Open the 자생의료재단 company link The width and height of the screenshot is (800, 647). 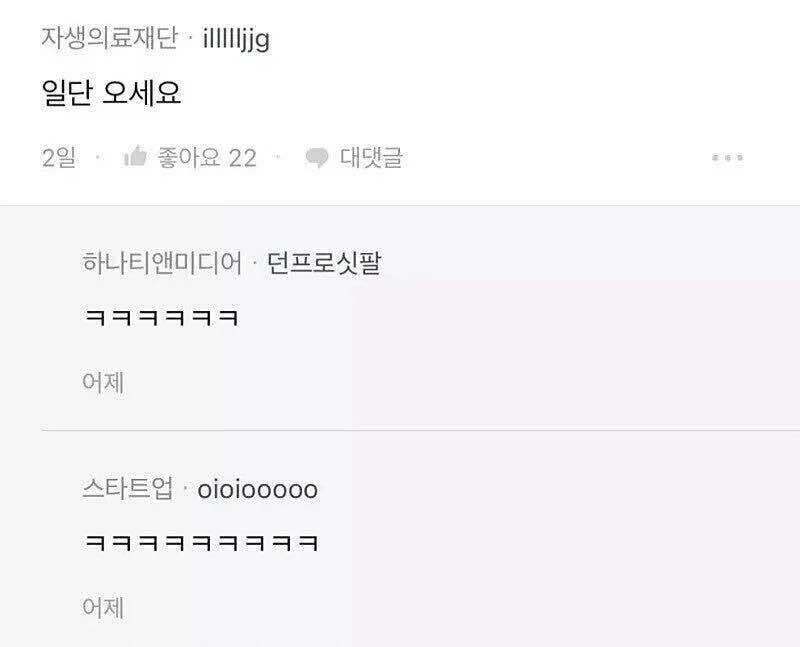(x=109, y=38)
